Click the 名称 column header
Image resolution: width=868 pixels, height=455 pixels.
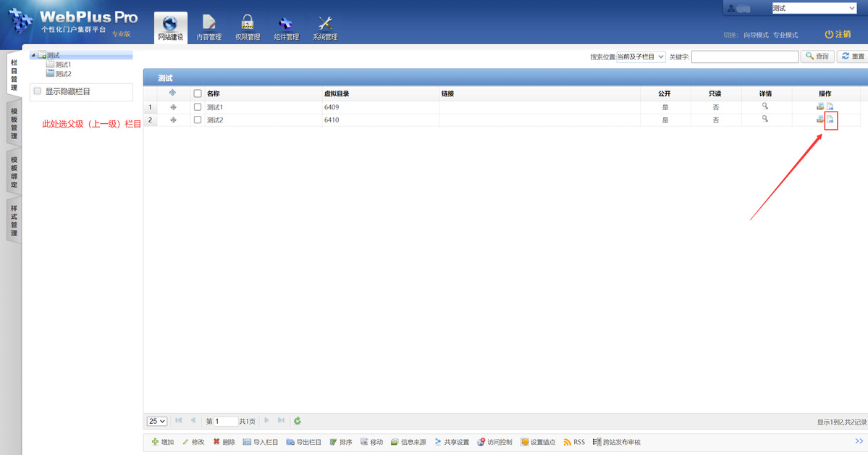[x=213, y=93]
